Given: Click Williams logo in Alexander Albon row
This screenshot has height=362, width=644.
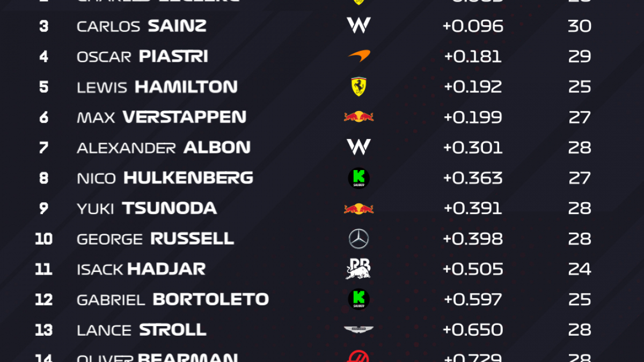Looking at the screenshot, I should 358,147.
